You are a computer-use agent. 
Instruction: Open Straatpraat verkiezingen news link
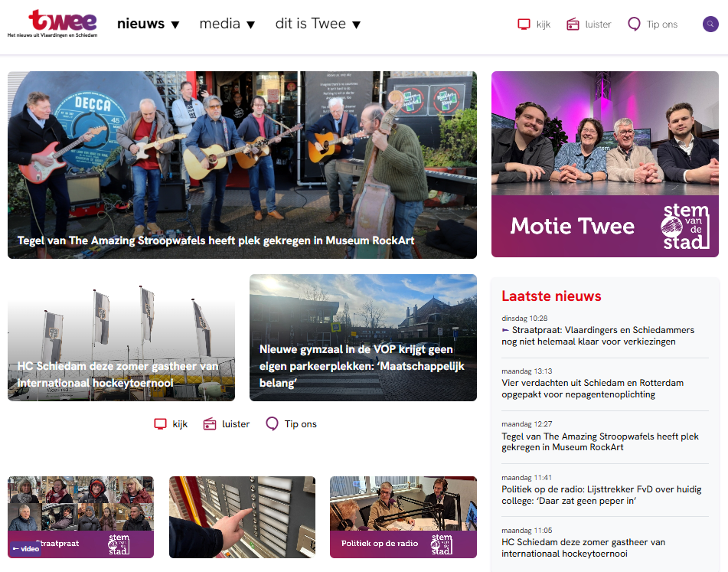pos(598,335)
